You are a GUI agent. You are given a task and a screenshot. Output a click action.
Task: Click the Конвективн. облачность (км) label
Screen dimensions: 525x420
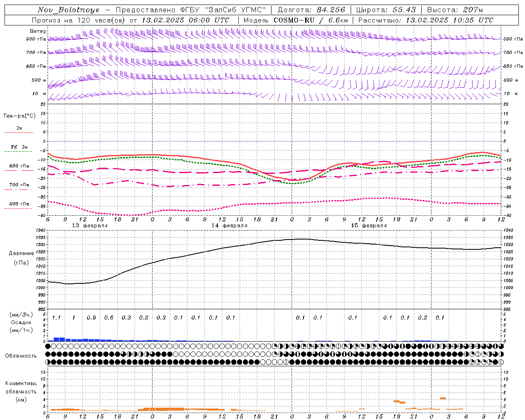coord(21,391)
